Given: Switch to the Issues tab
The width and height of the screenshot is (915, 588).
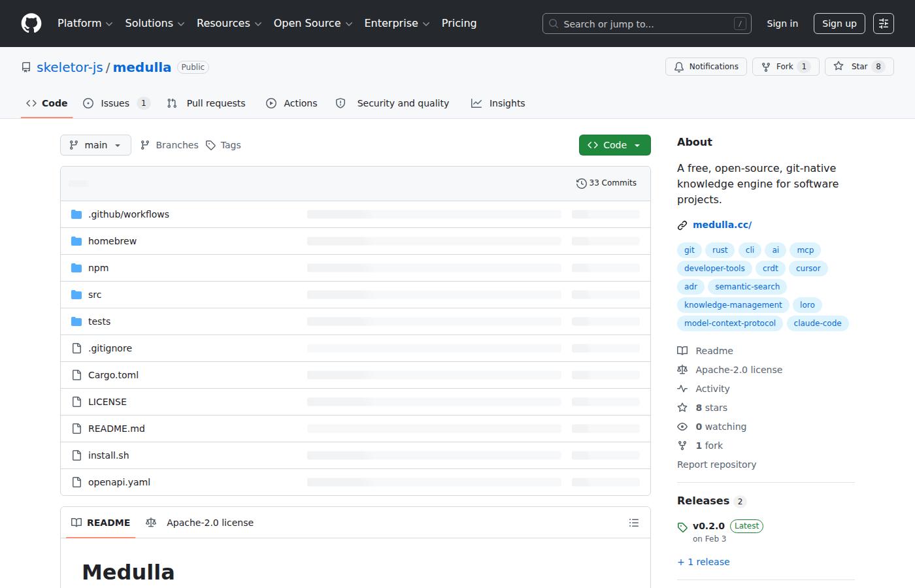Looking at the screenshot, I should (117, 103).
